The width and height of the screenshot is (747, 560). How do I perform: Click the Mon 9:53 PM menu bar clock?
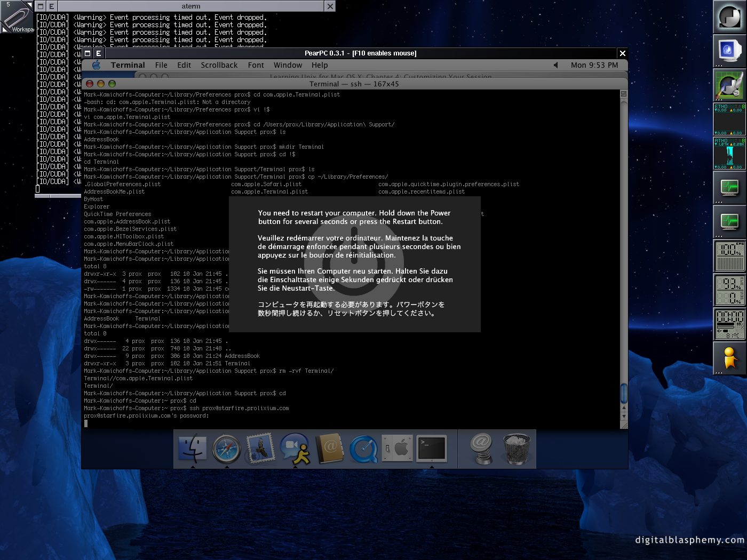point(594,65)
